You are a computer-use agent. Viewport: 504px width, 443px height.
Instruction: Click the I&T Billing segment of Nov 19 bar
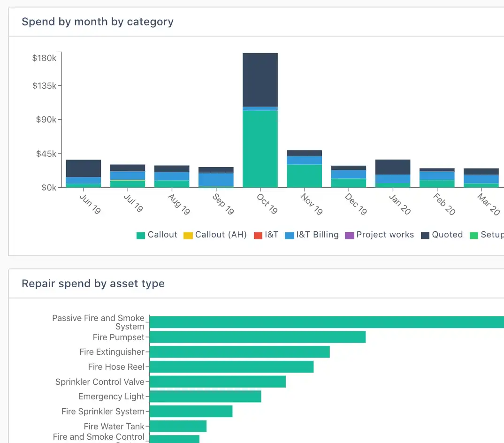[x=305, y=160]
